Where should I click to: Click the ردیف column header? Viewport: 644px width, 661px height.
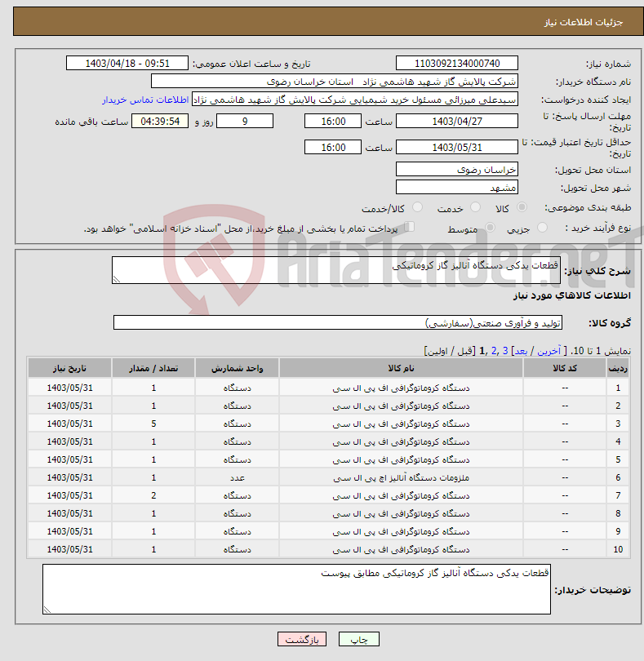point(618,368)
